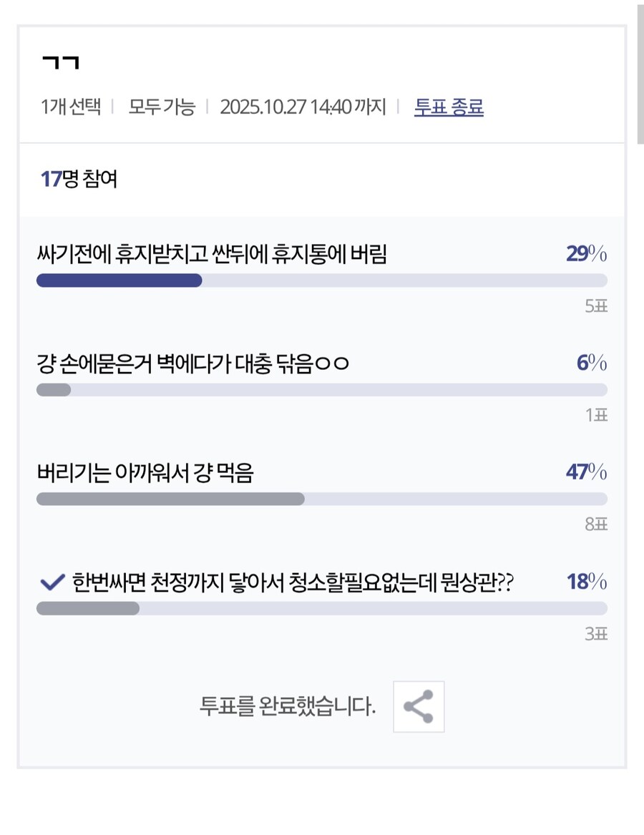Screen dimensions: 644x835
Task: Select the option 걍 손에묻은거 벽에다가 대충 닦음ㅇㅇ
Action: tap(192, 363)
